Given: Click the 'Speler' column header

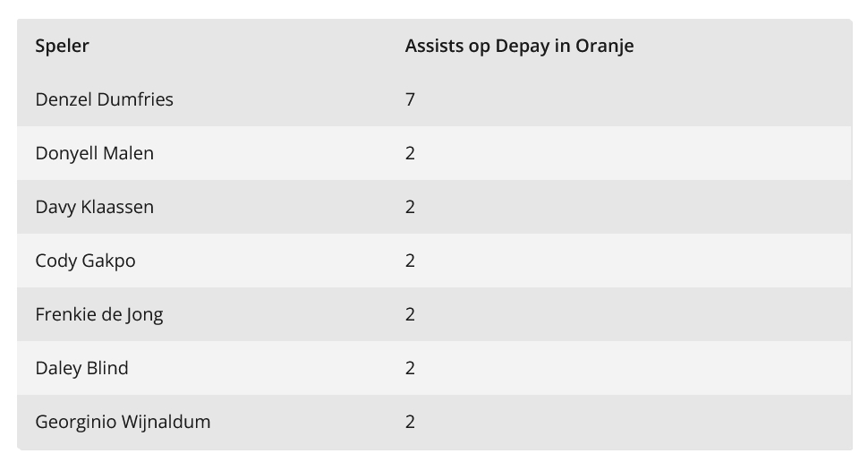Looking at the screenshot, I should tap(62, 46).
